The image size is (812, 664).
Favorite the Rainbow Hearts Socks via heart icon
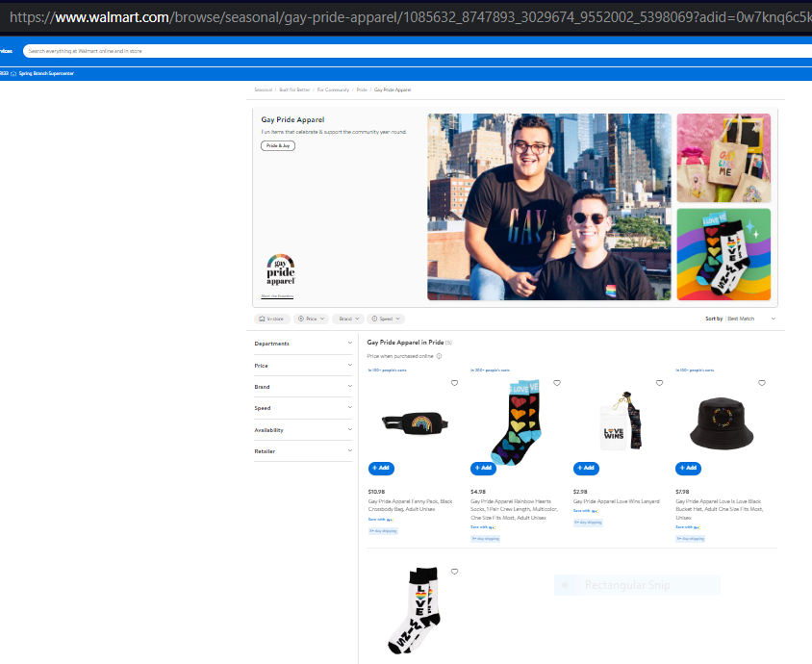point(557,383)
